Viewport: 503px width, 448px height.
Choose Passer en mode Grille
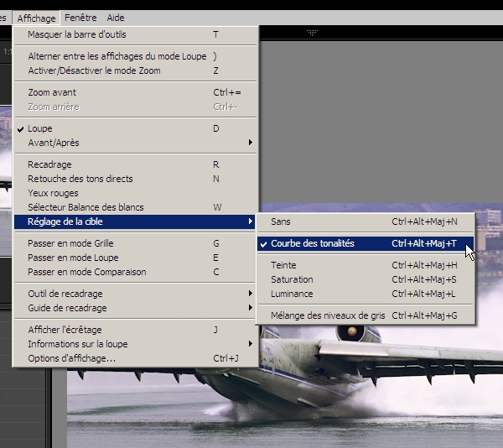[x=135, y=243]
